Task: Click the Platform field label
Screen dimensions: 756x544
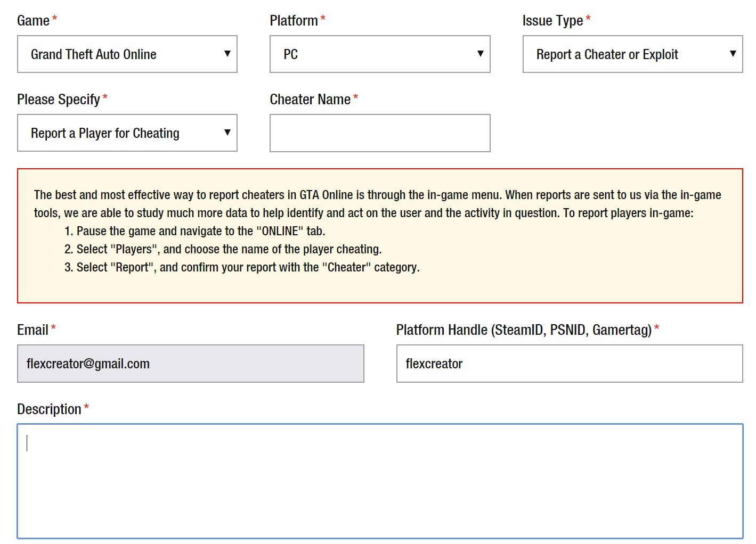Action: (x=294, y=21)
